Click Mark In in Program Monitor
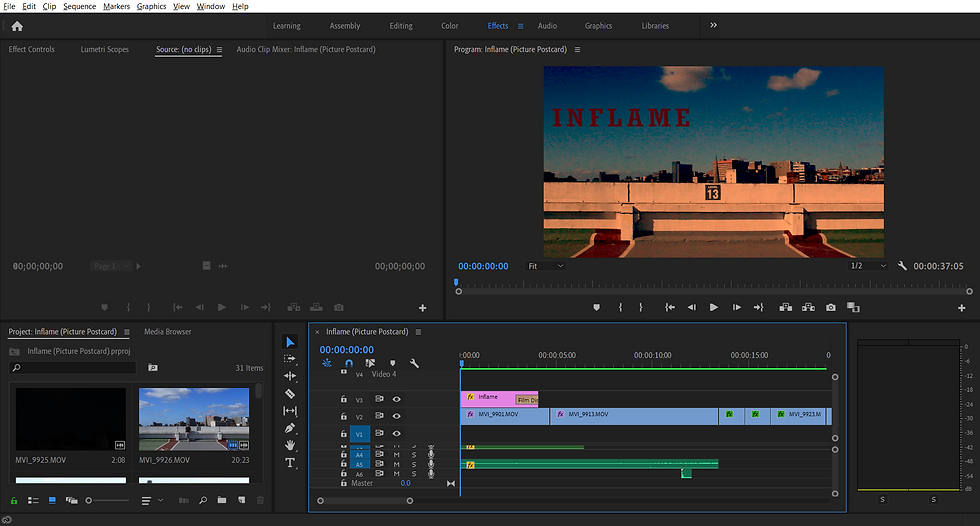Screen dimensions: 980x526 coord(620,307)
